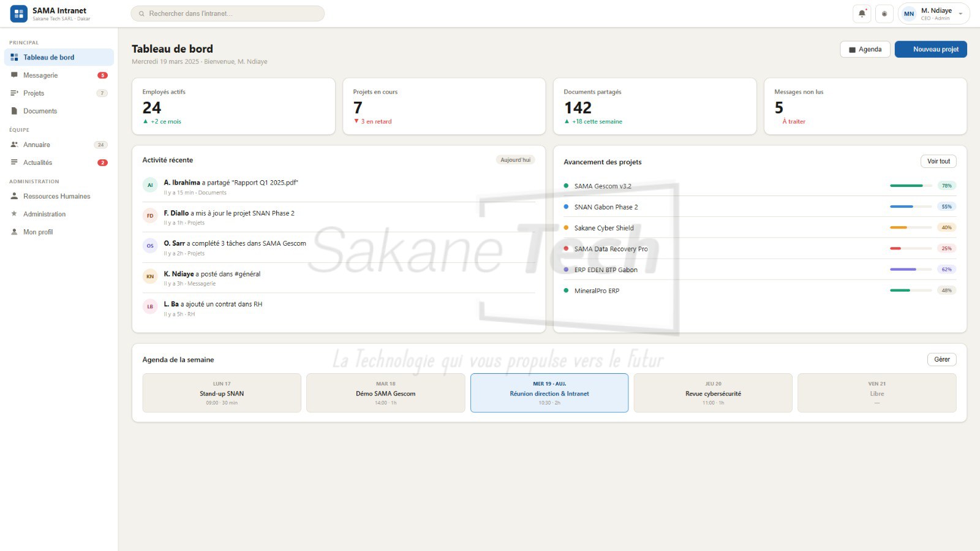Screen dimensions: 980x551
Task: Click "L. Ba a ajouté un contrat" entry
Action: click(213, 304)
